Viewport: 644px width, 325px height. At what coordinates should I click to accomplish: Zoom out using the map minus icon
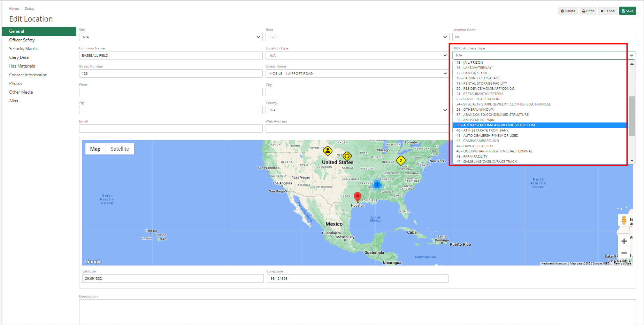pos(624,253)
